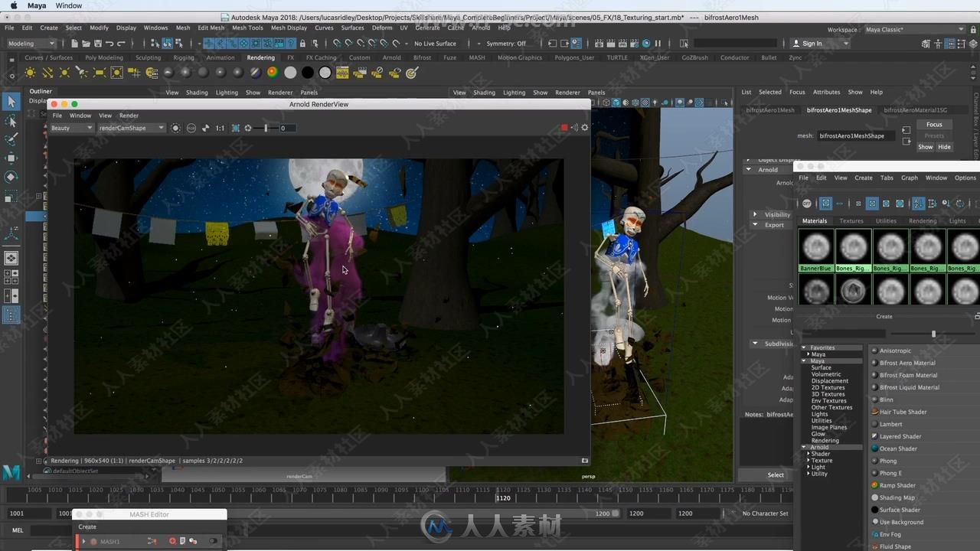
Task: Switch to the Textures tab in Hypershade
Action: pos(851,221)
